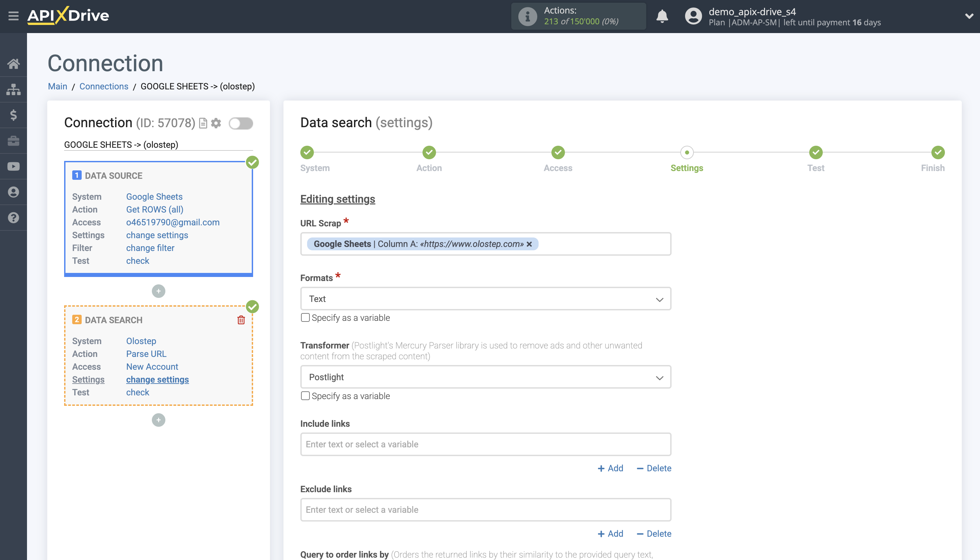Expand the account menu chevron
This screenshot has width=980, height=560.
[969, 16]
